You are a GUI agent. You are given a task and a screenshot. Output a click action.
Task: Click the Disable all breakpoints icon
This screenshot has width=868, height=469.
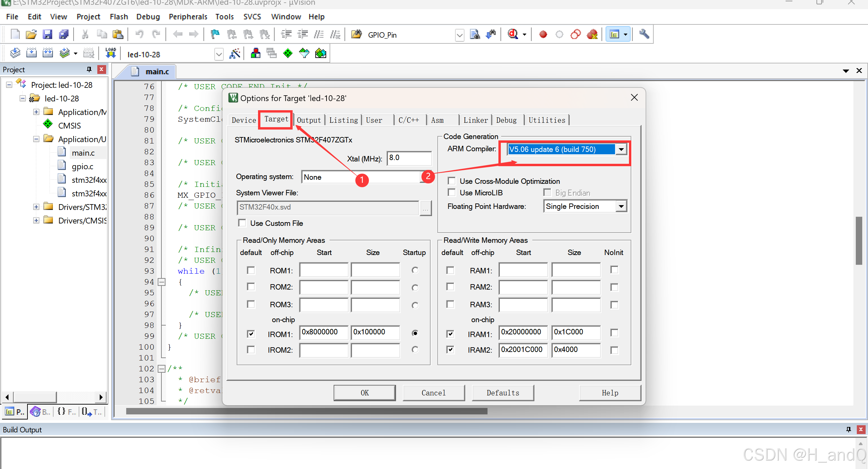click(576, 34)
